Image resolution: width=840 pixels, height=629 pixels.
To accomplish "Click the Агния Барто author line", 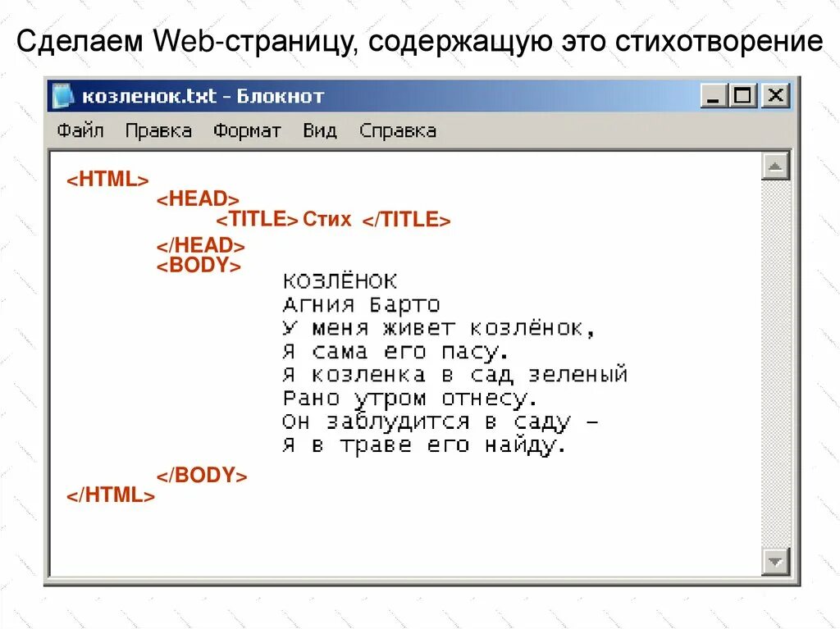I will point(362,304).
